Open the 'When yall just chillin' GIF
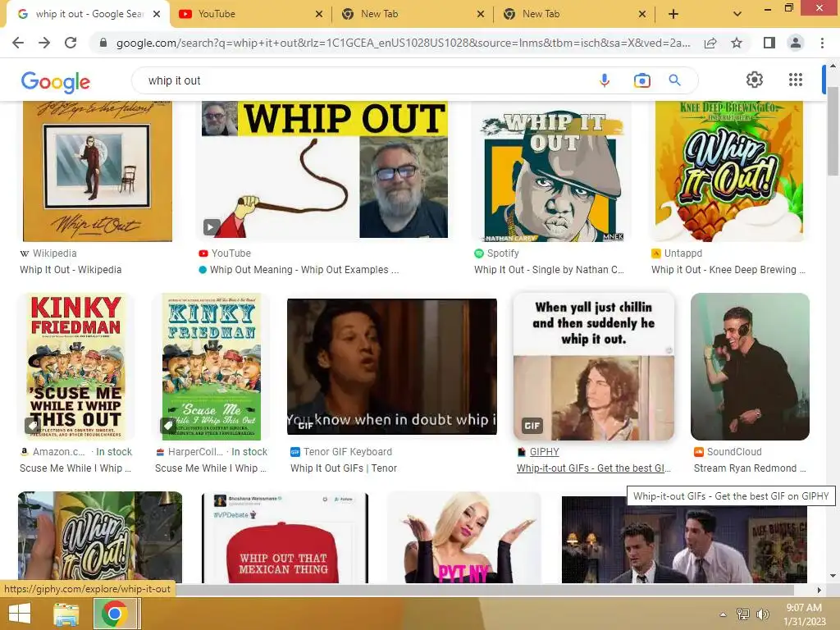Image resolution: width=840 pixels, height=630 pixels. (594, 367)
